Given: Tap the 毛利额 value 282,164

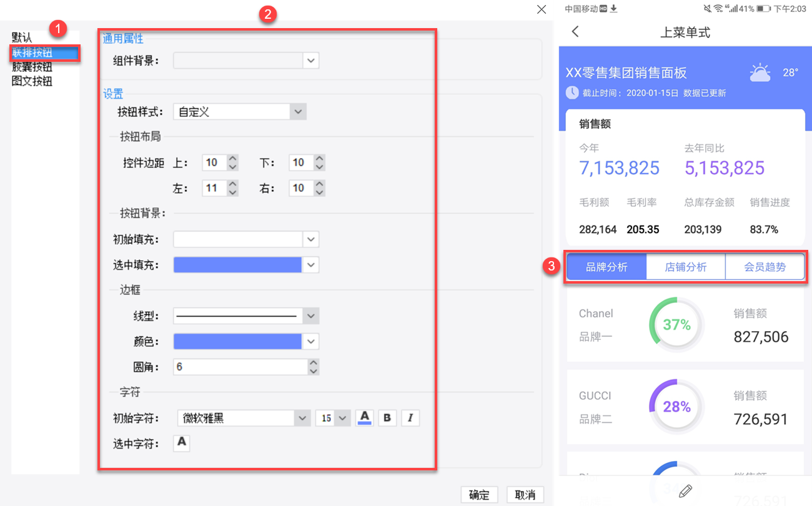Looking at the screenshot, I should (x=598, y=229).
